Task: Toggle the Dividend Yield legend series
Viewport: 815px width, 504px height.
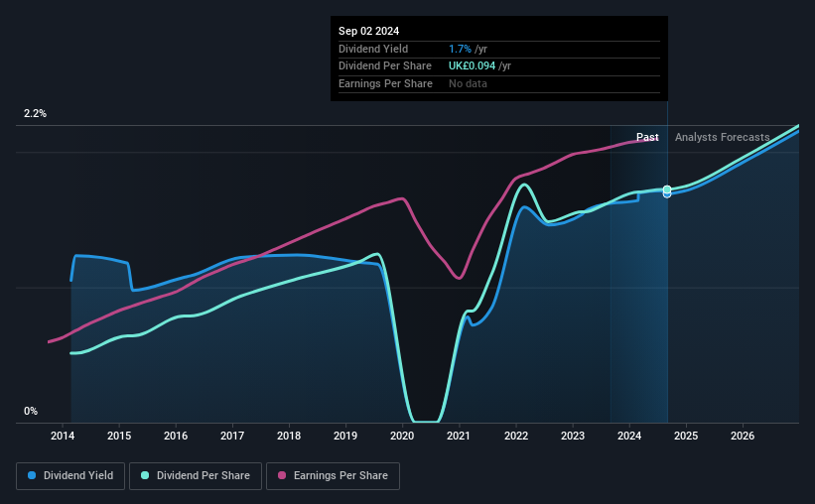Action: coord(70,475)
